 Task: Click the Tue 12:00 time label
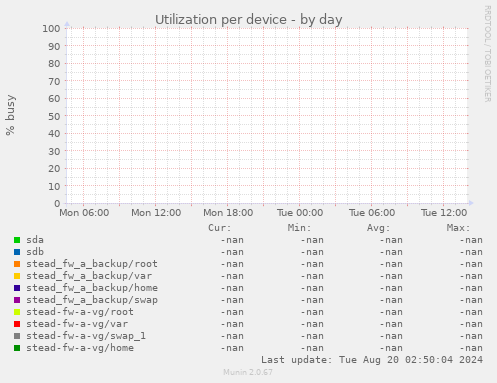444,213
